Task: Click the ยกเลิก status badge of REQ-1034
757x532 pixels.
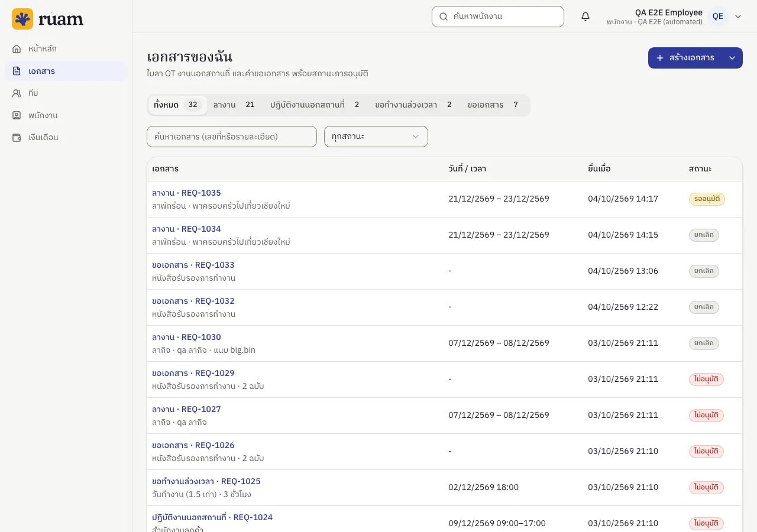Action: [x=704, y=235]
